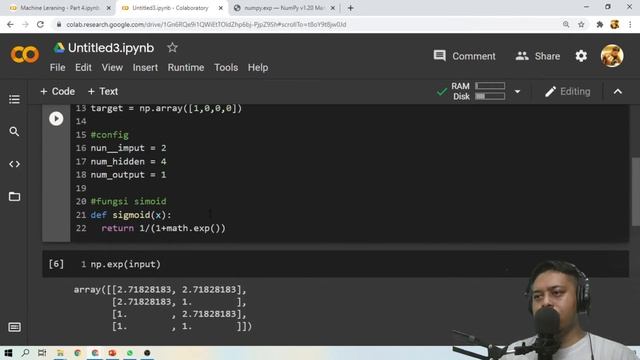The height and width of the screenshot is (360, 640).
Task: Open the Files folder panel
Action: pos(14,196)
